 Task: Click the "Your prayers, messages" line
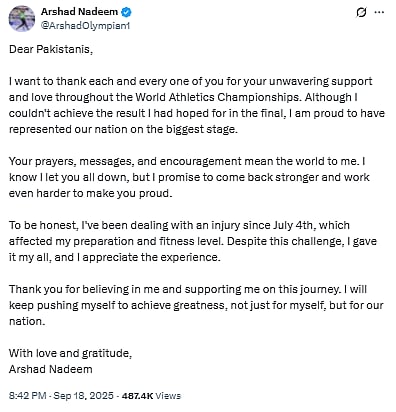(x=187, y=161)
